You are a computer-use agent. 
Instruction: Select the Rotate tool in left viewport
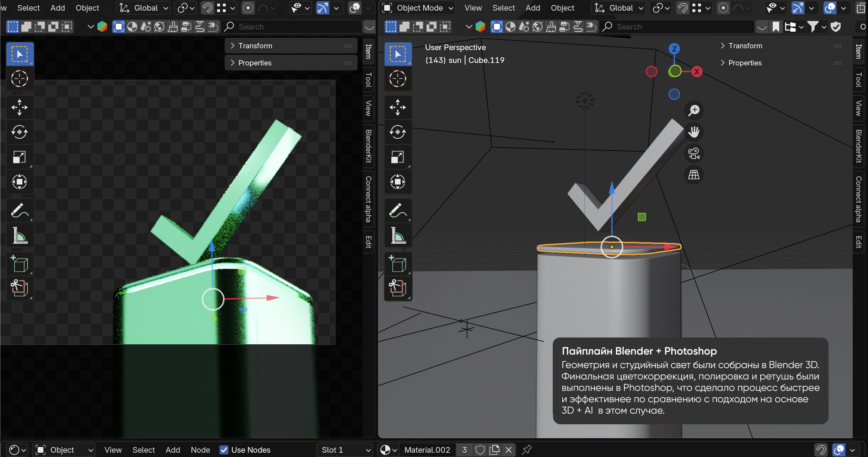pos(20,132)
